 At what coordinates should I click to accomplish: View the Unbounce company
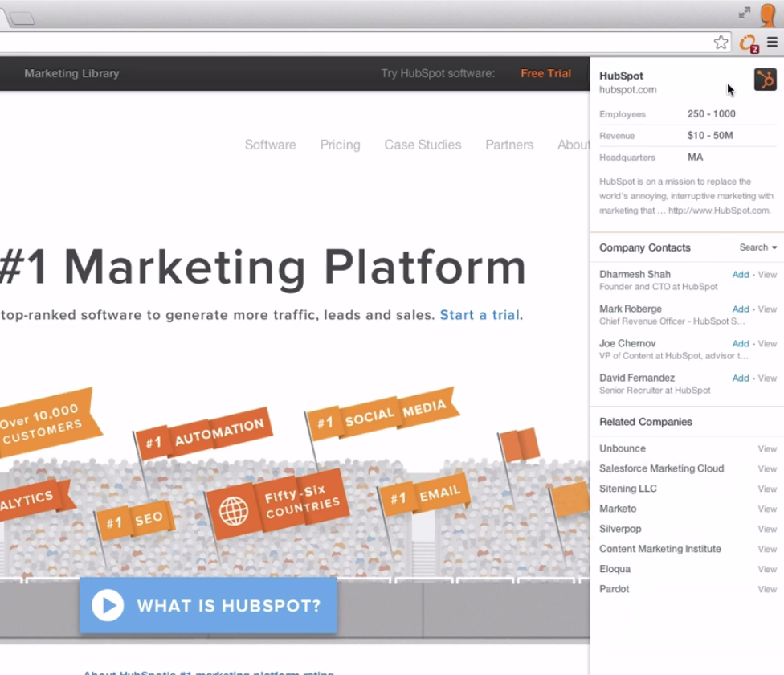(x=767, y=449)
